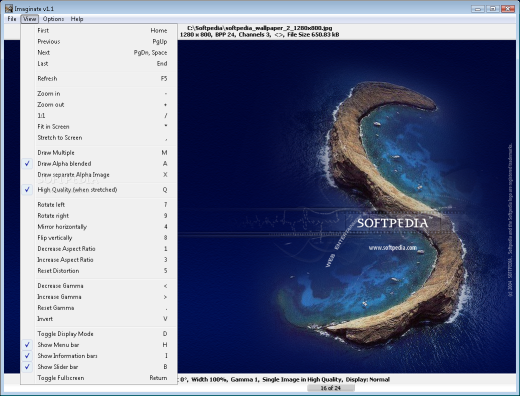
Task: Select Zoom in from View menu
Action: (99, 93)
